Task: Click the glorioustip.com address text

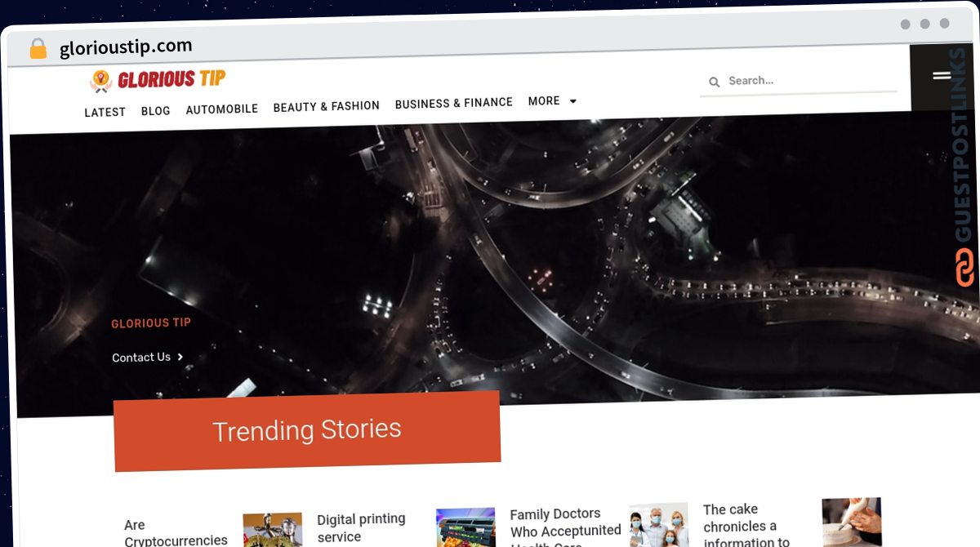Action: pos(127,47)
